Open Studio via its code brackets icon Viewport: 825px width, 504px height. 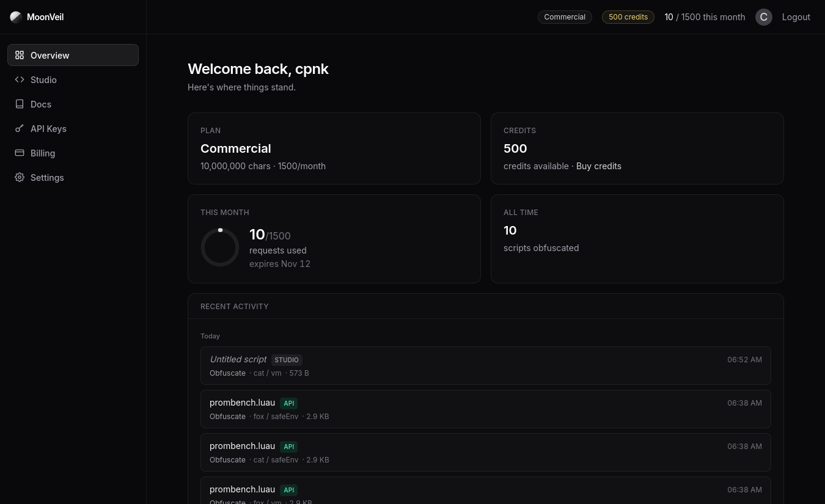(x=20, y=79)
